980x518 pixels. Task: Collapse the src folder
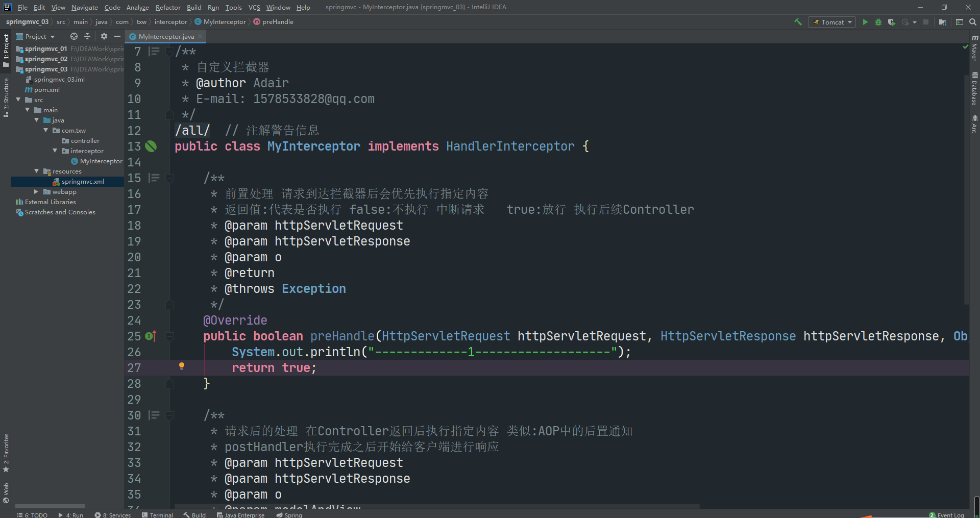coord(18,100)
